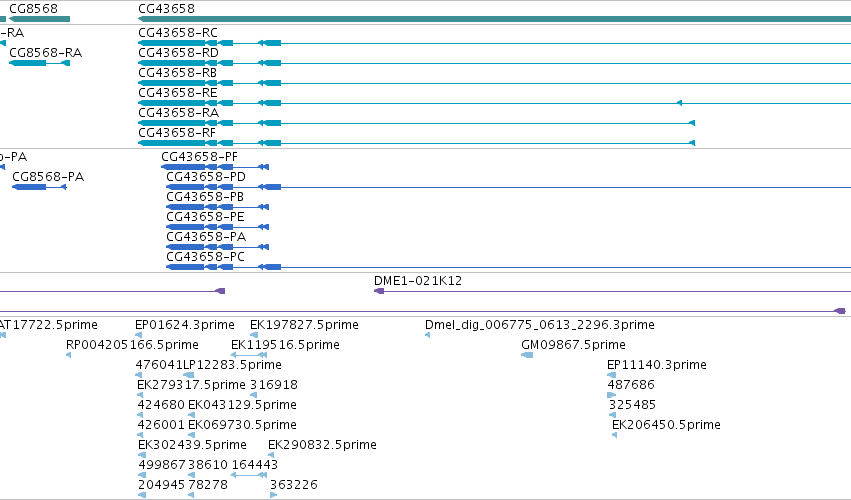Click purple arrow glyph under DME1-021K12
851x500 pixels.
(x=379, y=292)
